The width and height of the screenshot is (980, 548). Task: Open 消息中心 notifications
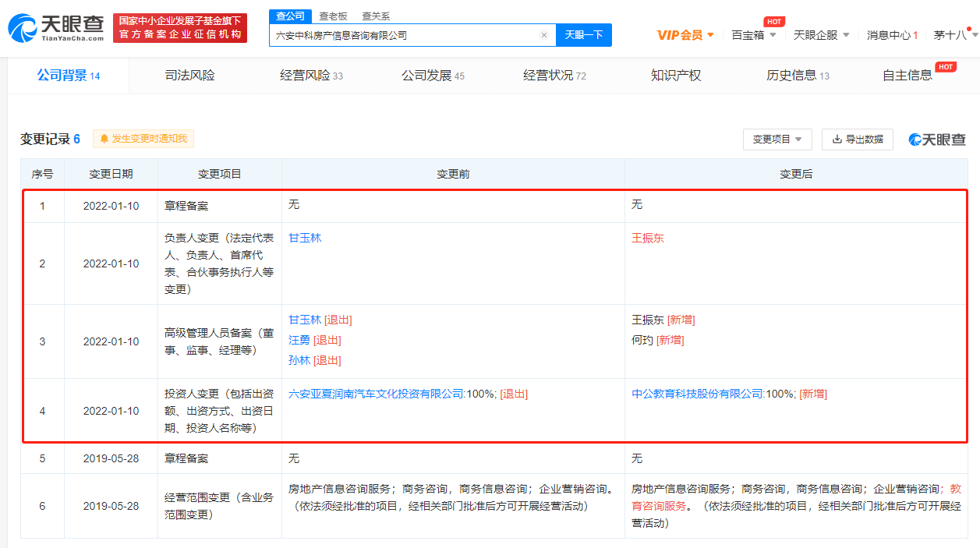pos(892,35)
